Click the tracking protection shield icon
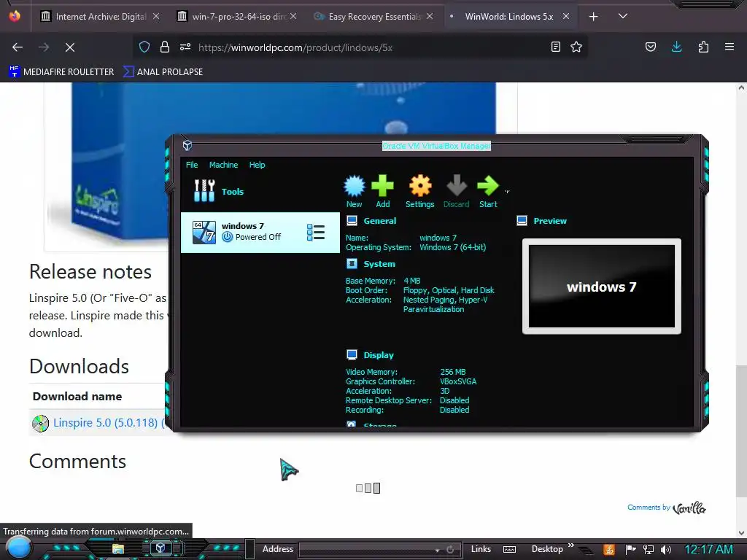 point(144,47)
